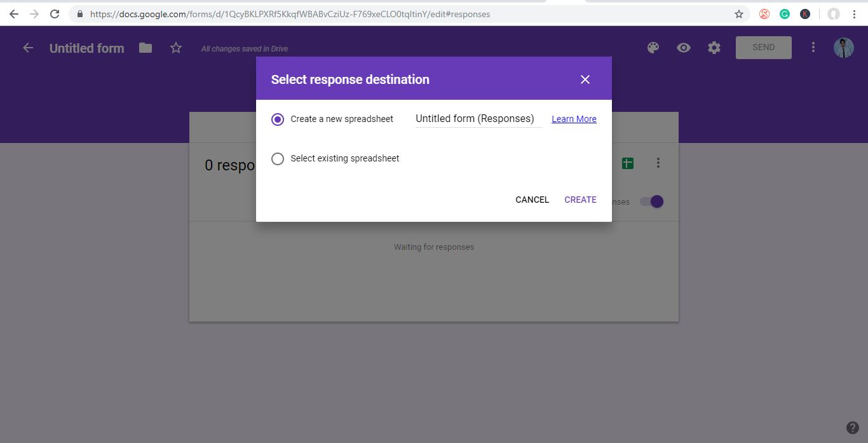Close the Select response destination dialog
The height and width of the screenshot is (443, 868).
(585, 79)
